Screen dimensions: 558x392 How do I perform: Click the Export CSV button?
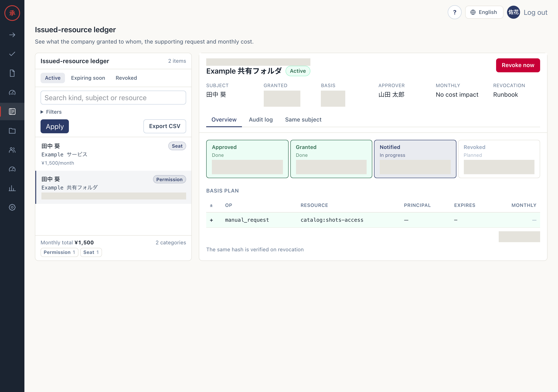point(165,126)
